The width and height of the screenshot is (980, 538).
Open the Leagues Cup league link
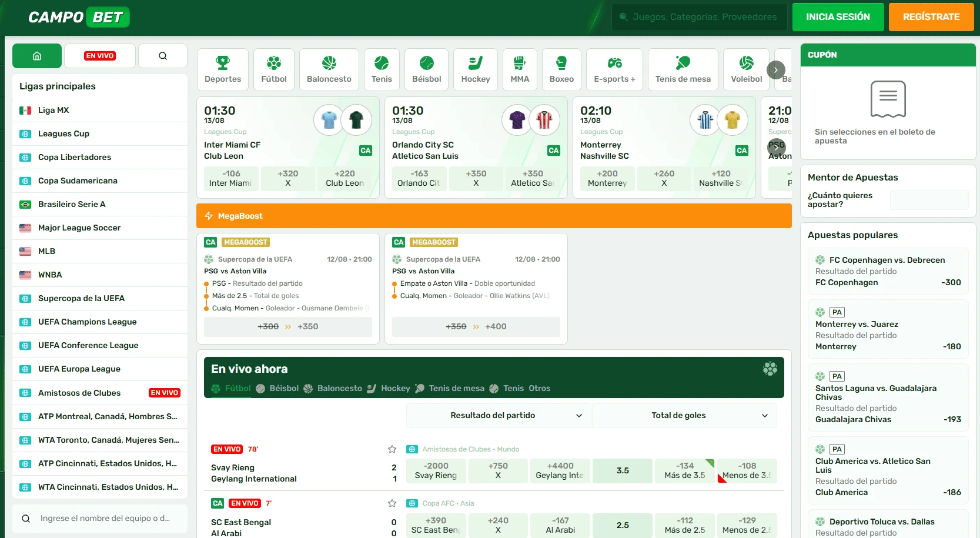pos(100,134)
